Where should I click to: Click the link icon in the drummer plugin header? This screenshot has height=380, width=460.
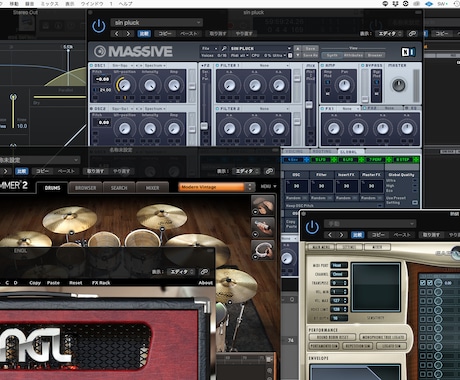269,171
